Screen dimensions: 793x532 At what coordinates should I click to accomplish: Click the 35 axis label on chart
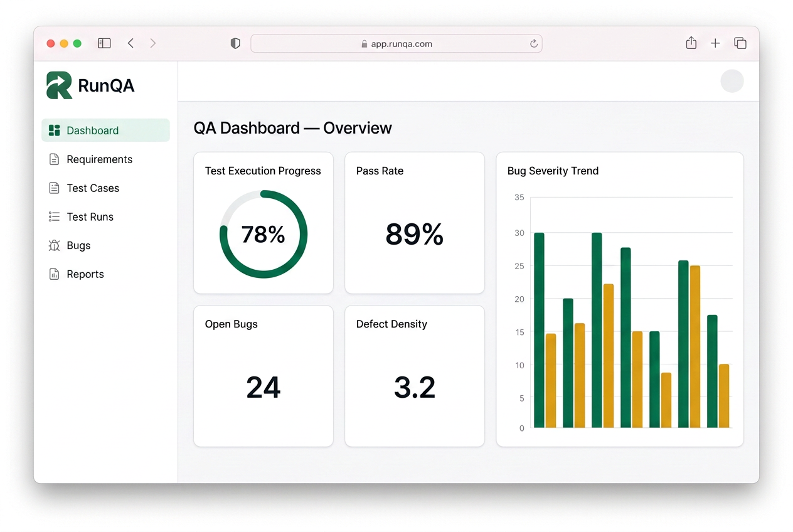[x=519, y=197]
